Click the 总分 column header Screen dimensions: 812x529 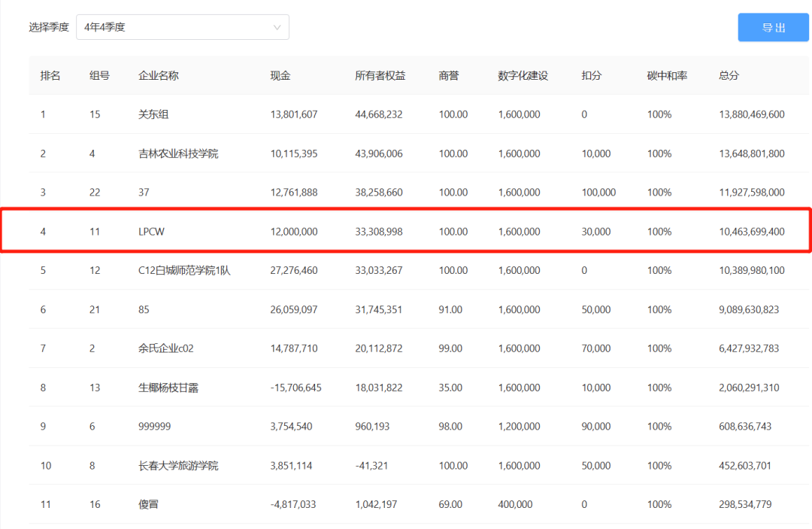729,76
